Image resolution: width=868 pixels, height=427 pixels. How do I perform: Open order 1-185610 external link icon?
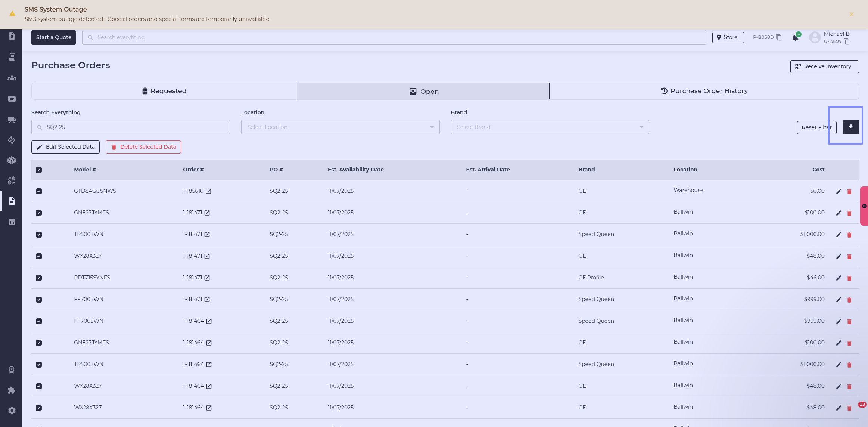(x=208, y=191)
